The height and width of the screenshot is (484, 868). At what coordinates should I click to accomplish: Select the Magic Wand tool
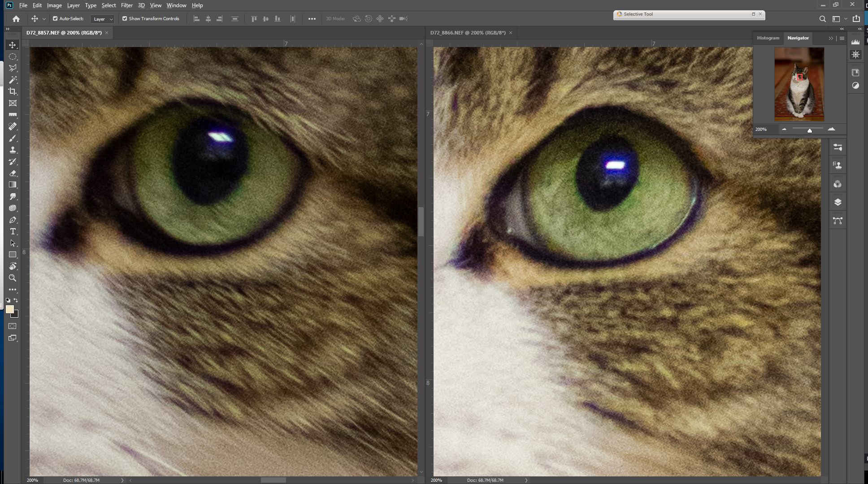click(x=13, y=80)
